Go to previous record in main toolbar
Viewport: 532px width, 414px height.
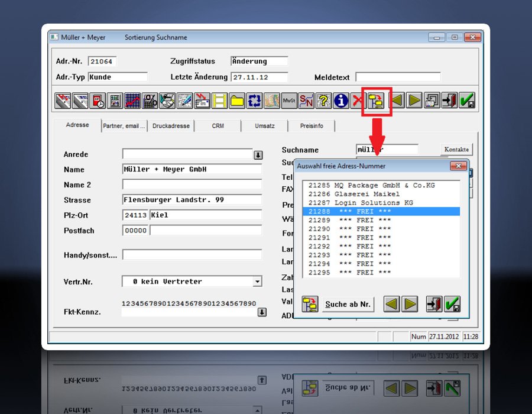point(397,101)
